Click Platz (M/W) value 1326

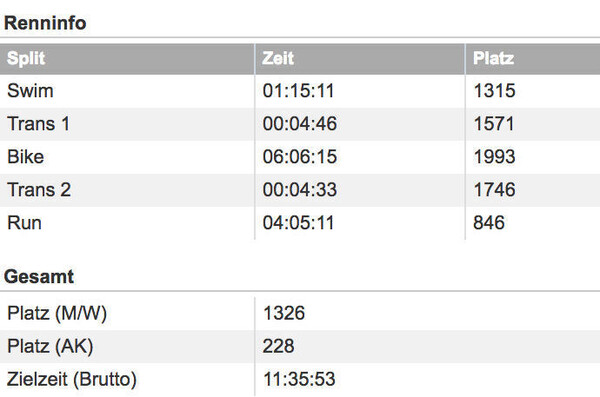click(x=284, y=313)
